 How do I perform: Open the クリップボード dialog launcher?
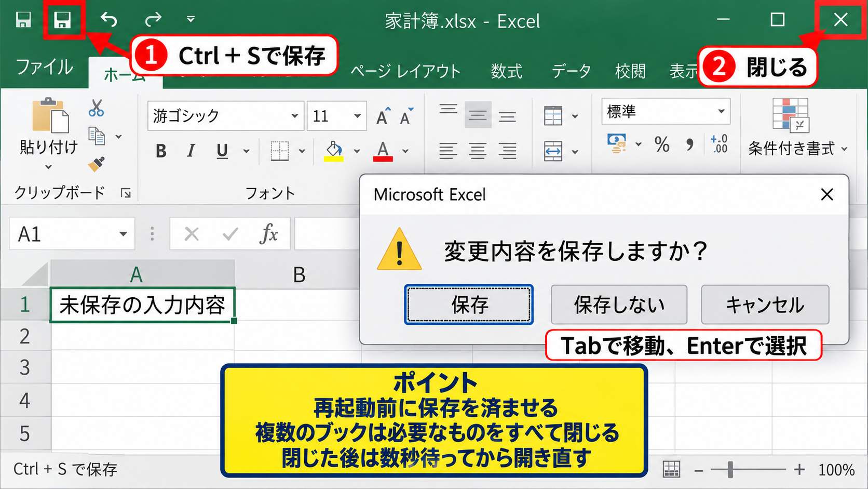coord(126,193)
